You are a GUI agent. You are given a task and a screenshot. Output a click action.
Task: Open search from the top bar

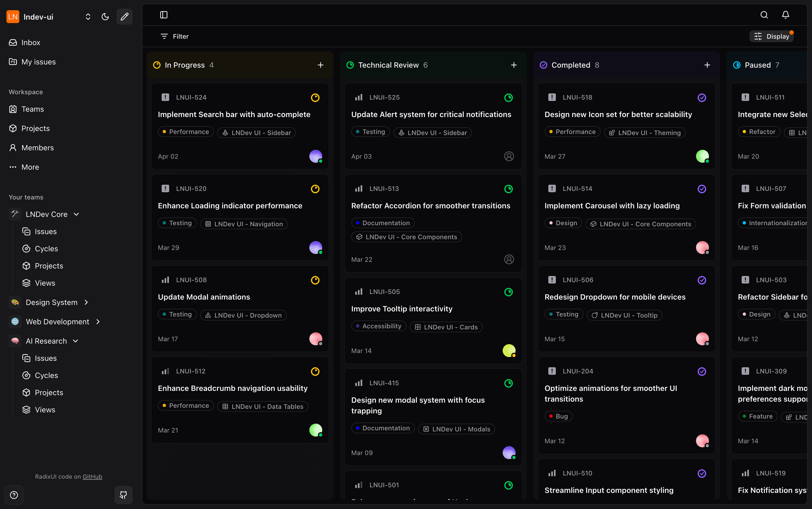[x=764, y=15]
